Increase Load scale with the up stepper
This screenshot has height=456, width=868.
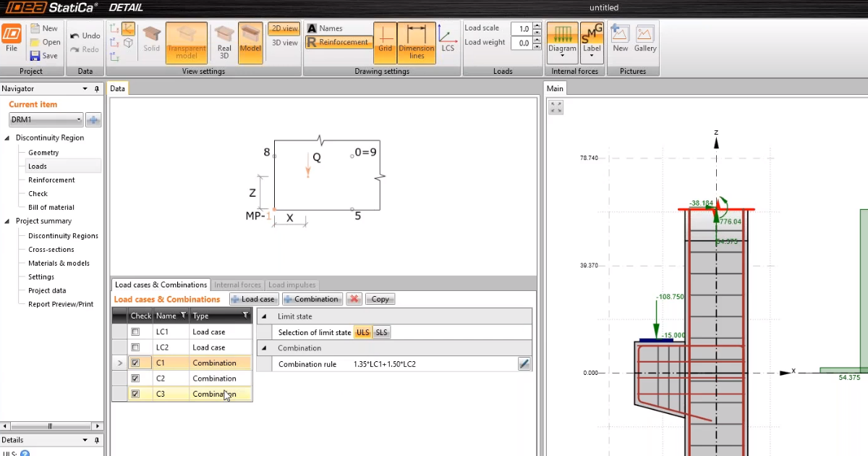click(x=535, y=25)
